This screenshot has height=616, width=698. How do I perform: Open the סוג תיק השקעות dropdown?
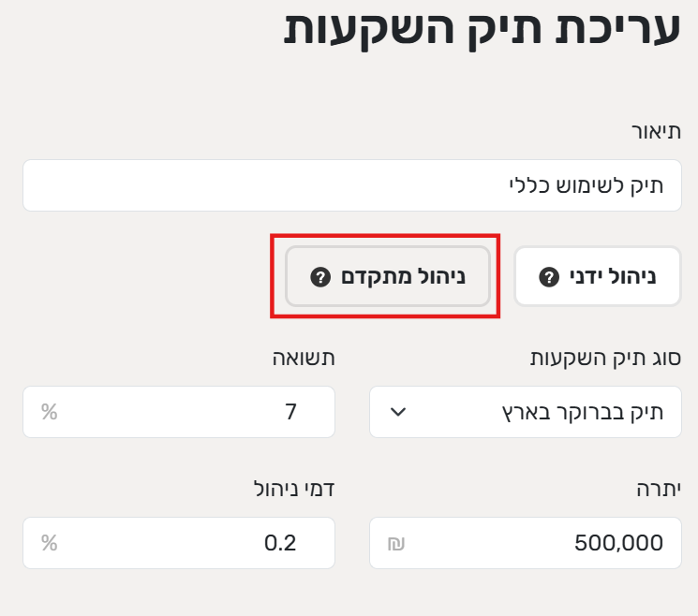coord(525,411)
